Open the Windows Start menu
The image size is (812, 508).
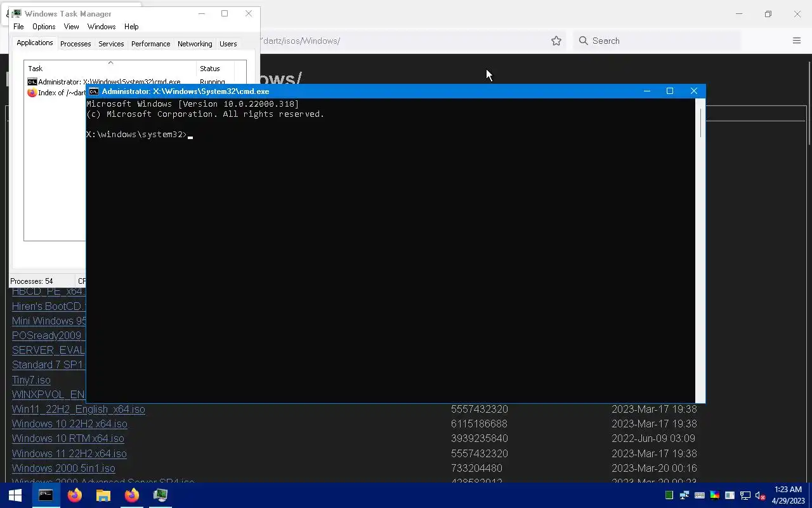pos(15,495)
